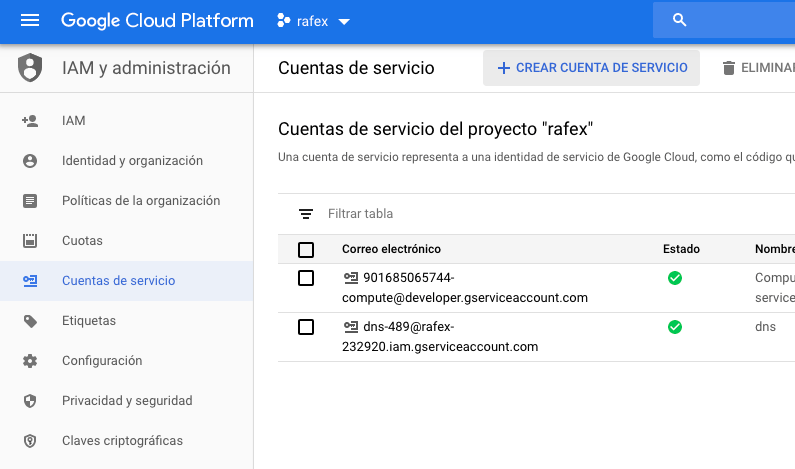This screenshot has width=795, height=469.
Task: Toggle the select-all header checkbox
Action: [x=306, y=250]
